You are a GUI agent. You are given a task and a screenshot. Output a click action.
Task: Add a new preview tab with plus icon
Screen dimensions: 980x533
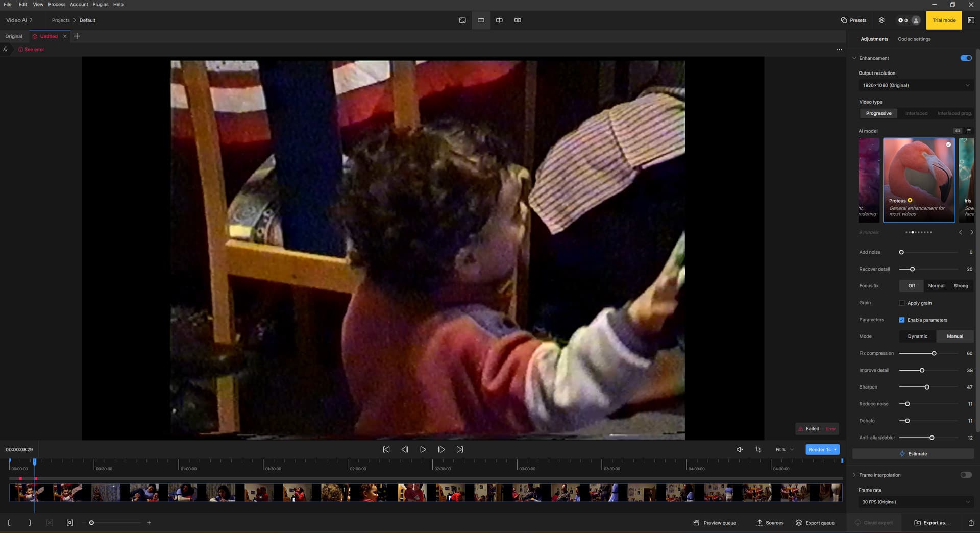tap(77, 36)
